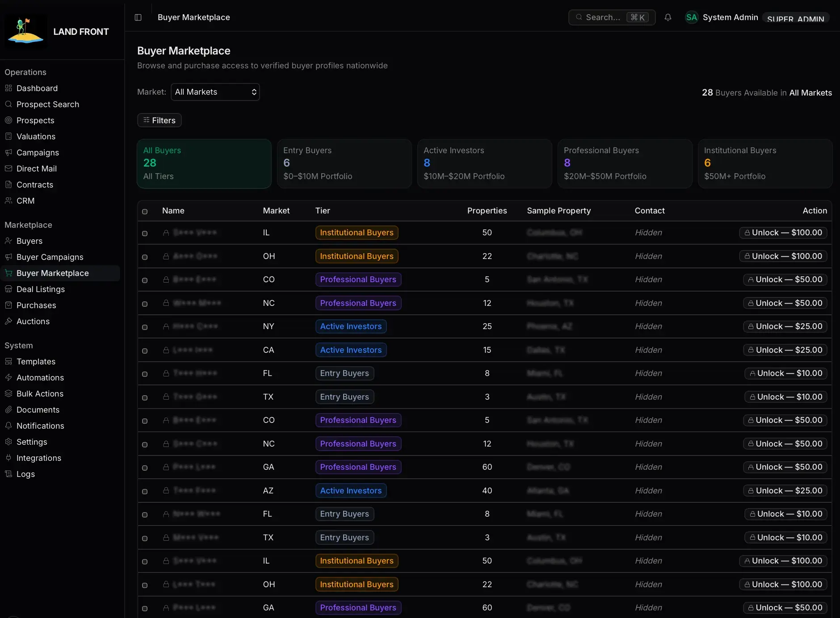Click the Institutional Buyers badge in first row
This screenshot has width=840, height=618.
(357, 233)
